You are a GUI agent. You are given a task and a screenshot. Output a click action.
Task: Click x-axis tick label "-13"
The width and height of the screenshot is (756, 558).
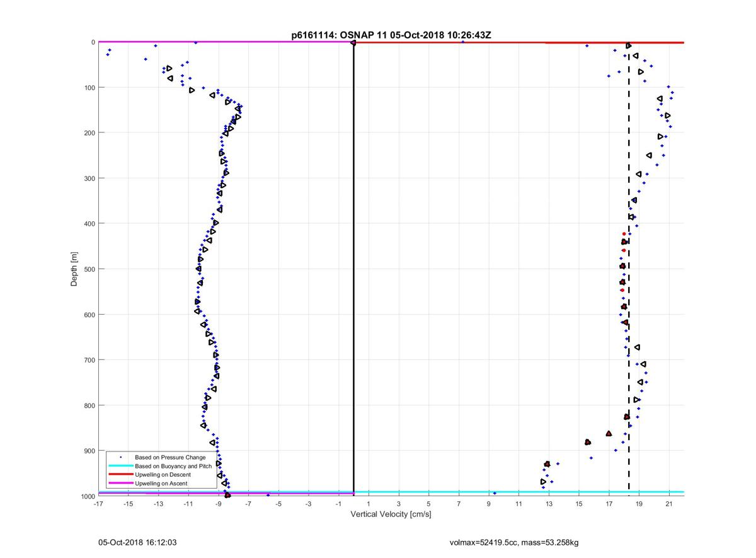point(158,504)
